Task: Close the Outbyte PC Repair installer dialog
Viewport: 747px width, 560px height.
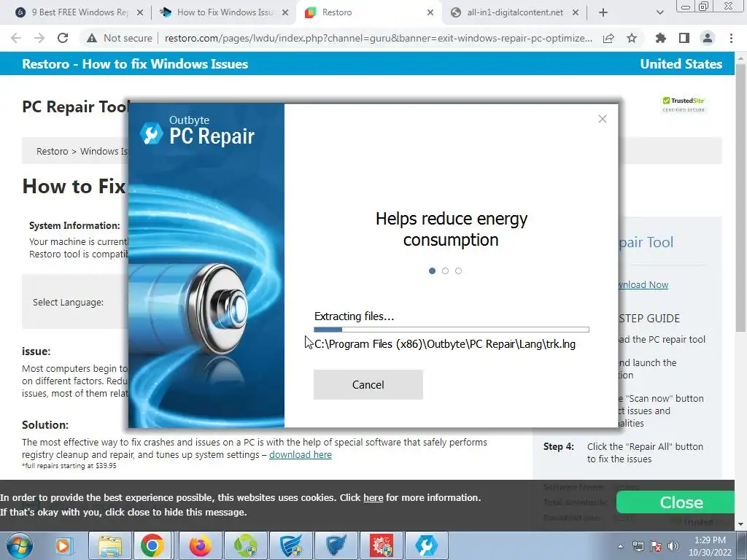Action: pyautogui.click(x=602, y=119)
